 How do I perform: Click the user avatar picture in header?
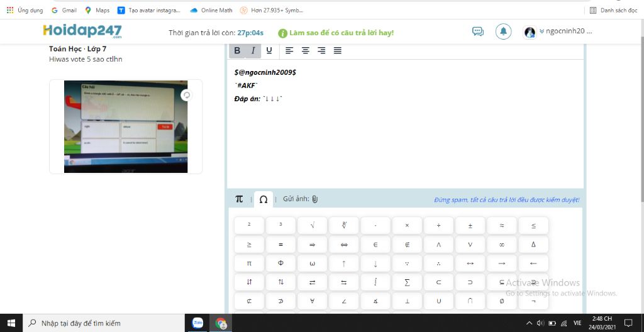click(x=530, y=32)
